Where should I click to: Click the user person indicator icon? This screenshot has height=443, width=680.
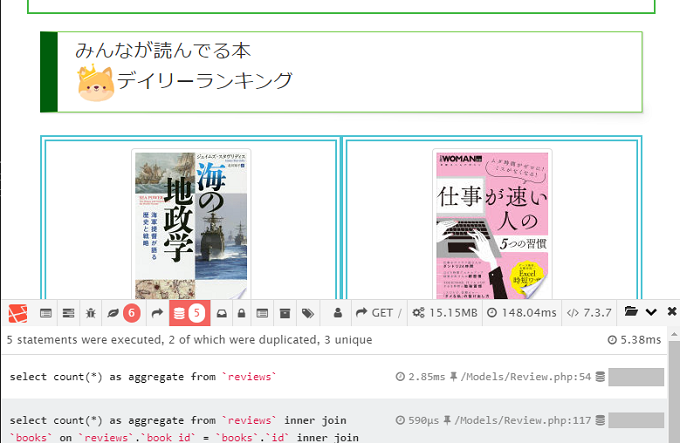pos(337,313)
